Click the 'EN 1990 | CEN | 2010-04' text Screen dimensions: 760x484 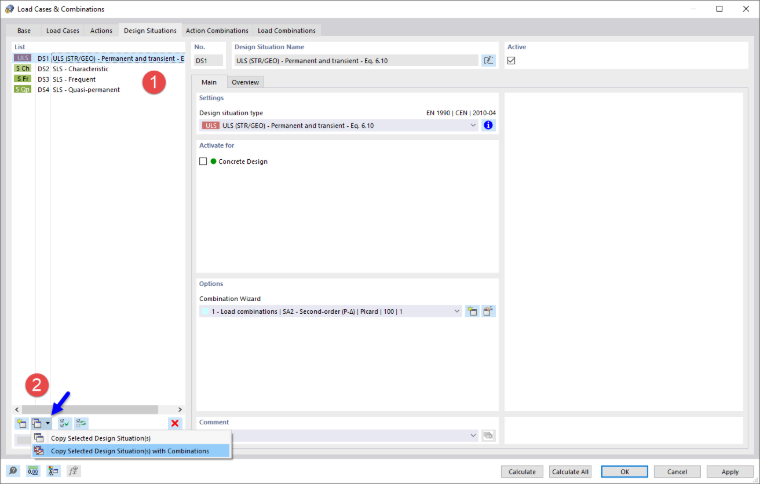click(460, 112)
